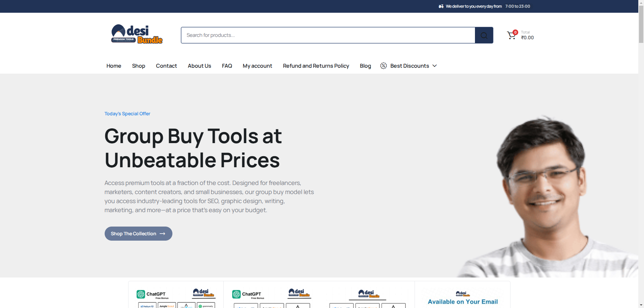Click the Shop The Collection button

(138, 233)
